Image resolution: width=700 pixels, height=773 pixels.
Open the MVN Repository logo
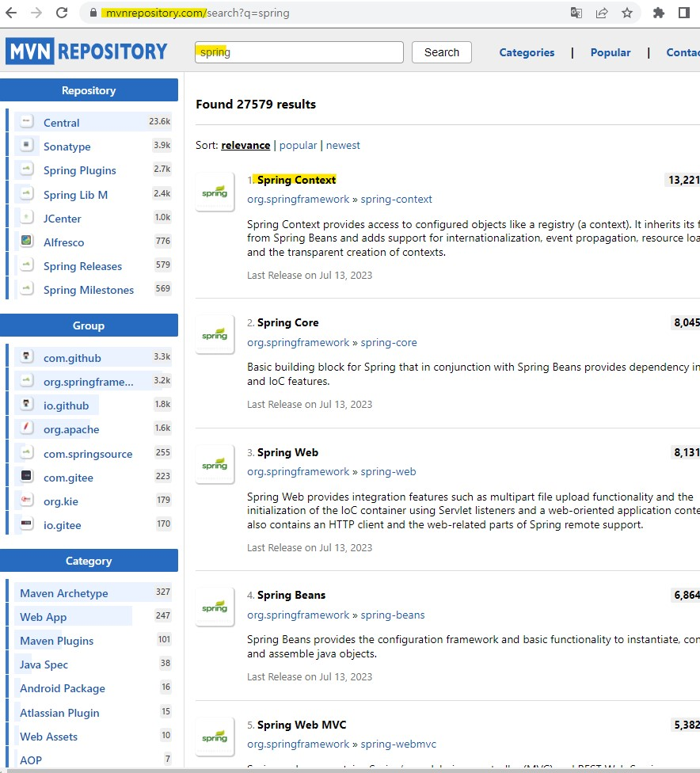[x=87, y=51]
